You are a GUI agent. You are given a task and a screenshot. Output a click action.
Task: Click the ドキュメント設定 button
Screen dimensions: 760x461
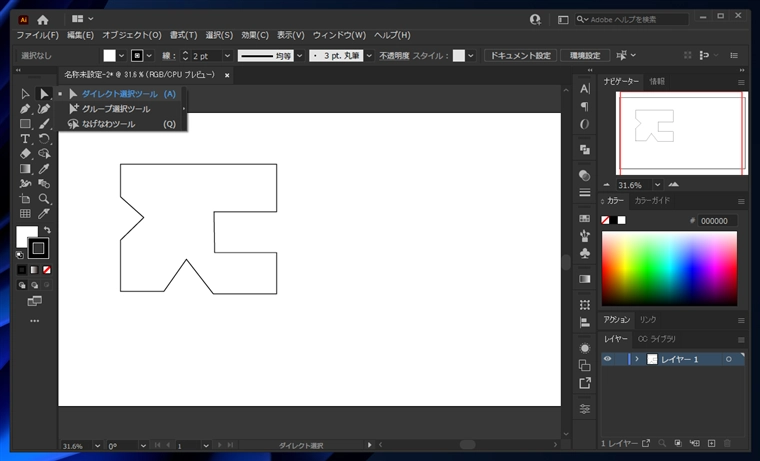521,56
